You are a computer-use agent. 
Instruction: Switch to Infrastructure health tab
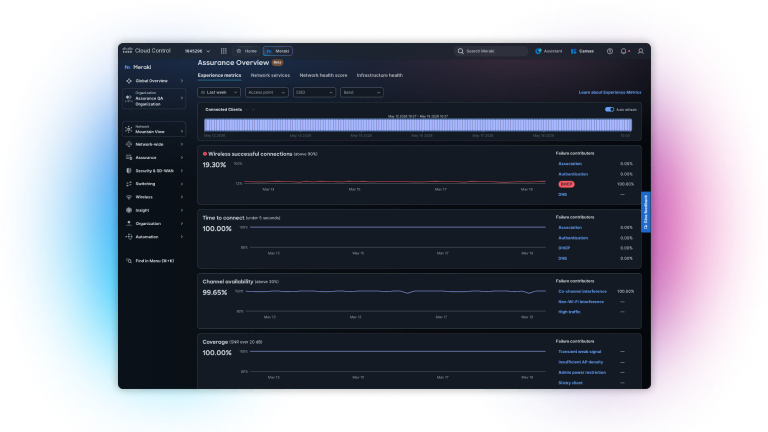click(x=380, y=75)
